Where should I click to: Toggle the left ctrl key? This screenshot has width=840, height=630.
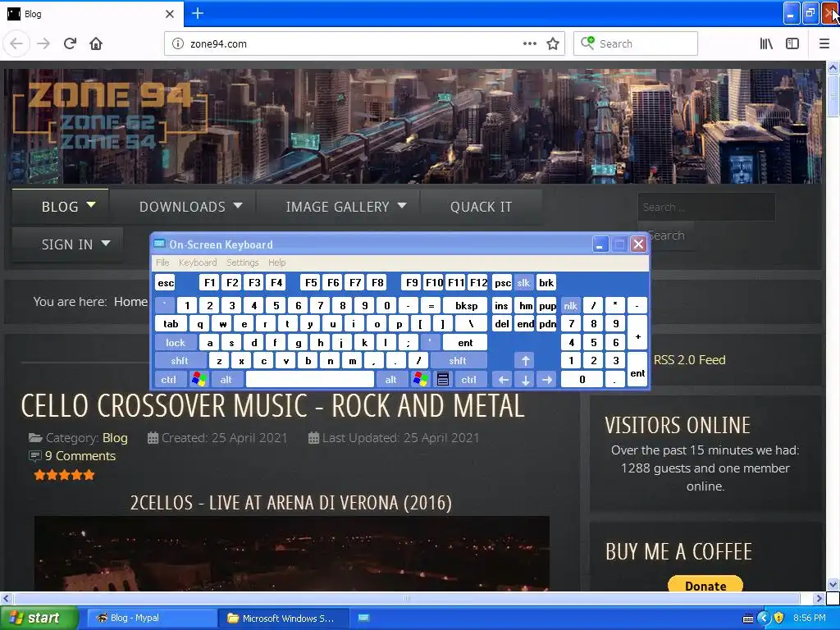[x=169, y=379]
